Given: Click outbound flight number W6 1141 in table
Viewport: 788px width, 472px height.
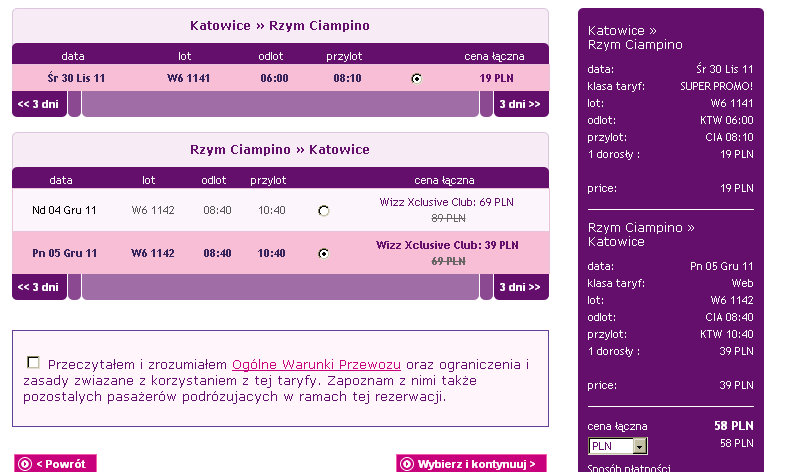Looking at the screenshot, I should click(x=188, y=78).
